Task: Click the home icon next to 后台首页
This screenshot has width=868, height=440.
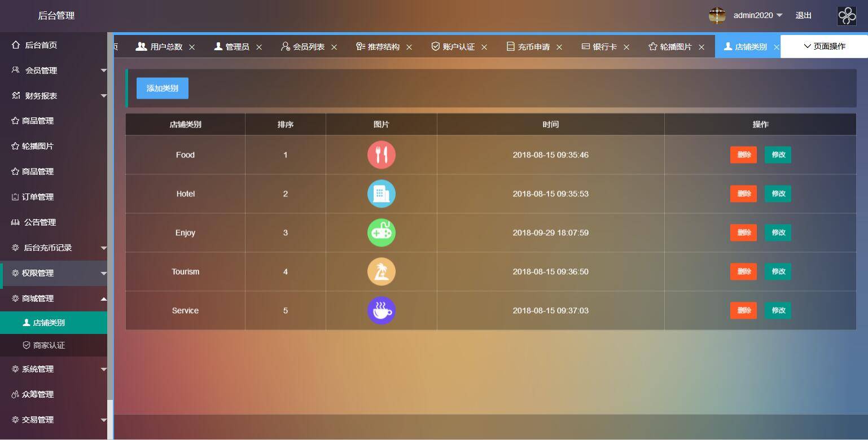Action: pos(15,45)
